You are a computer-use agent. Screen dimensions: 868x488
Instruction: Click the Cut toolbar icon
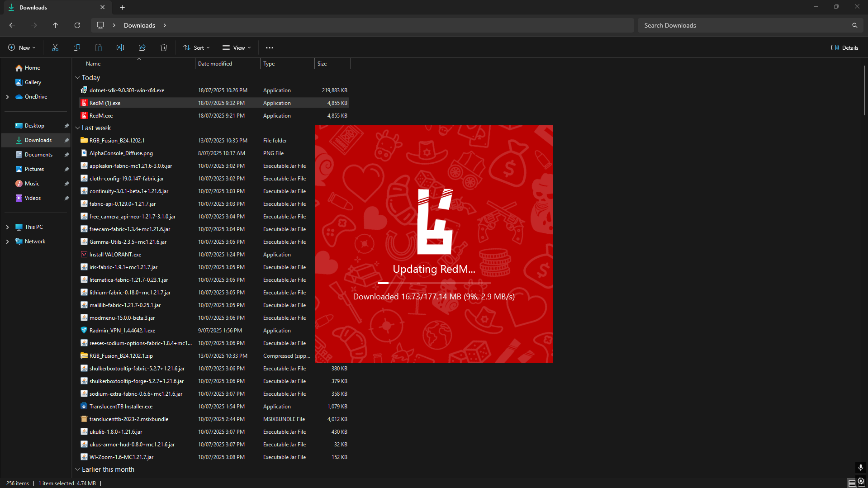click(55, 47)
